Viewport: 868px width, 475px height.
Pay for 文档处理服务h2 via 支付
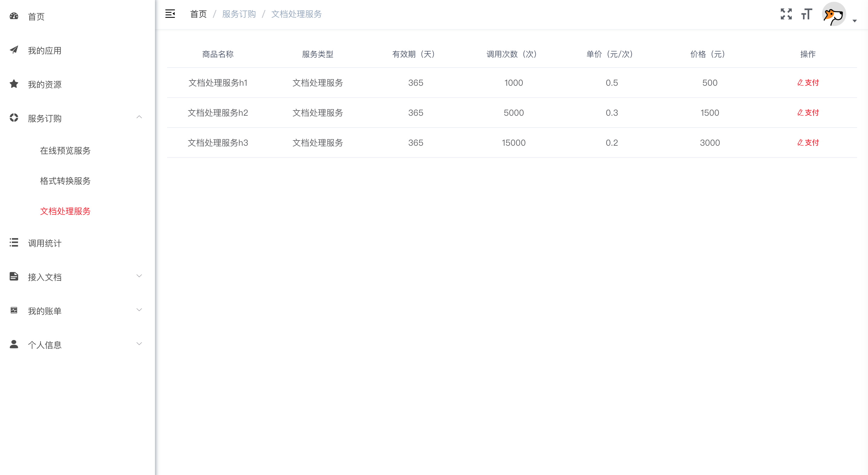click(x=808, y=113)
